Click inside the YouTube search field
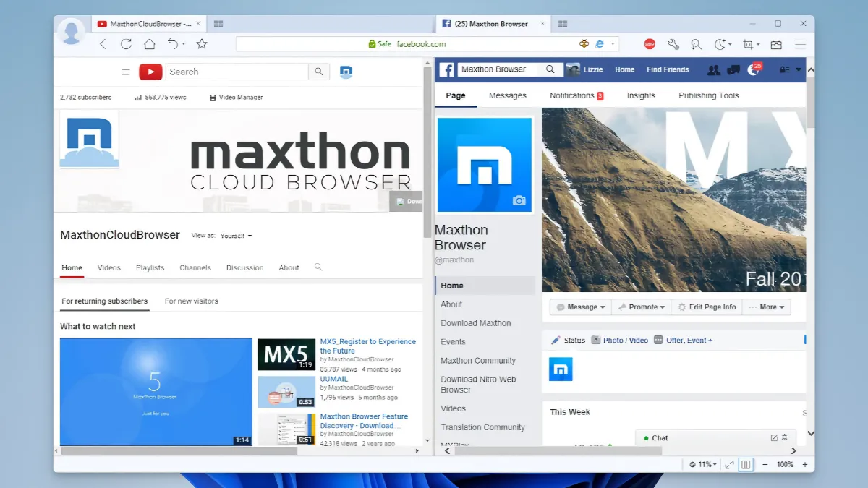 (237, 72)
